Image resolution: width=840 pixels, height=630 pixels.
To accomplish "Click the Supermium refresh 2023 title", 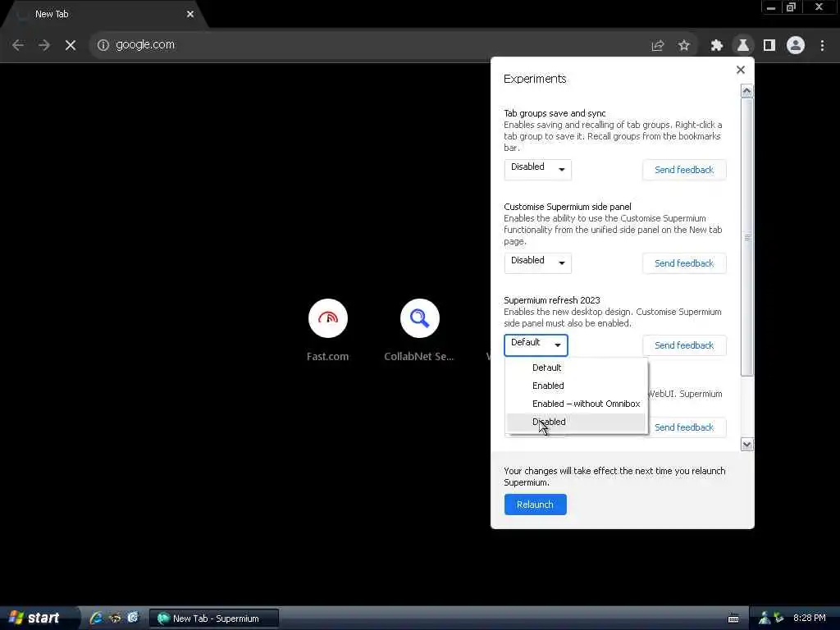I will 552,300.
